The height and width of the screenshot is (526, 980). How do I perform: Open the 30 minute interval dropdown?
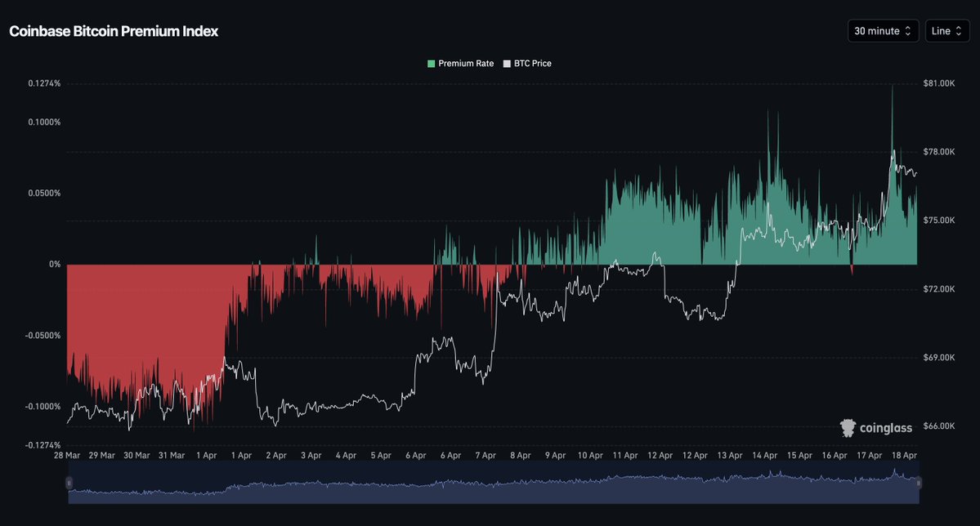pyautogui.click(x=883, y=31)
